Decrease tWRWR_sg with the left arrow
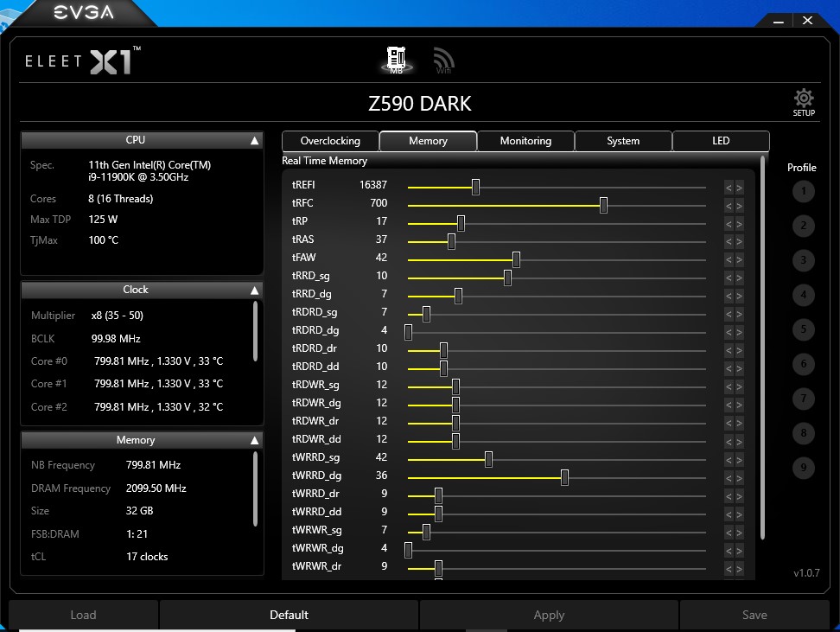 [x=729, y=533]
